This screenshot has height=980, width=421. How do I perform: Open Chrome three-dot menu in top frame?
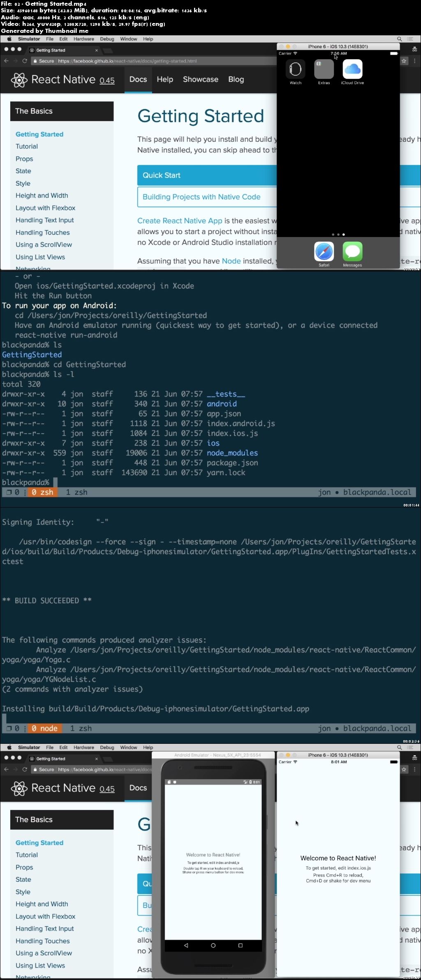tap(414, 61)
